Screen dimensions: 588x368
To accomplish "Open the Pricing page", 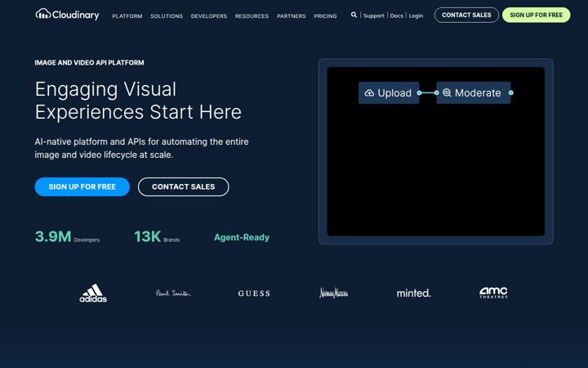I will tap(325, 16).
